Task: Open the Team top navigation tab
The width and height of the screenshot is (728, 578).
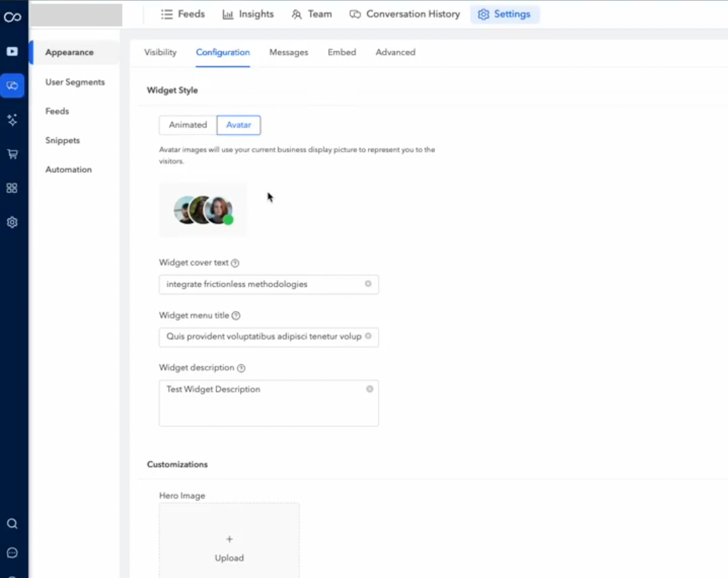Action: click(312, 14)
